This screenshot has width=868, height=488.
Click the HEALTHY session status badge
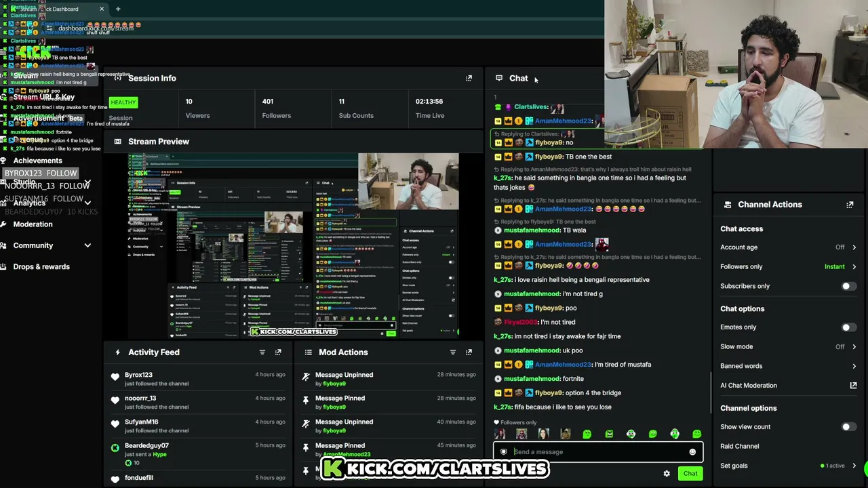click(x=123, y=102)
